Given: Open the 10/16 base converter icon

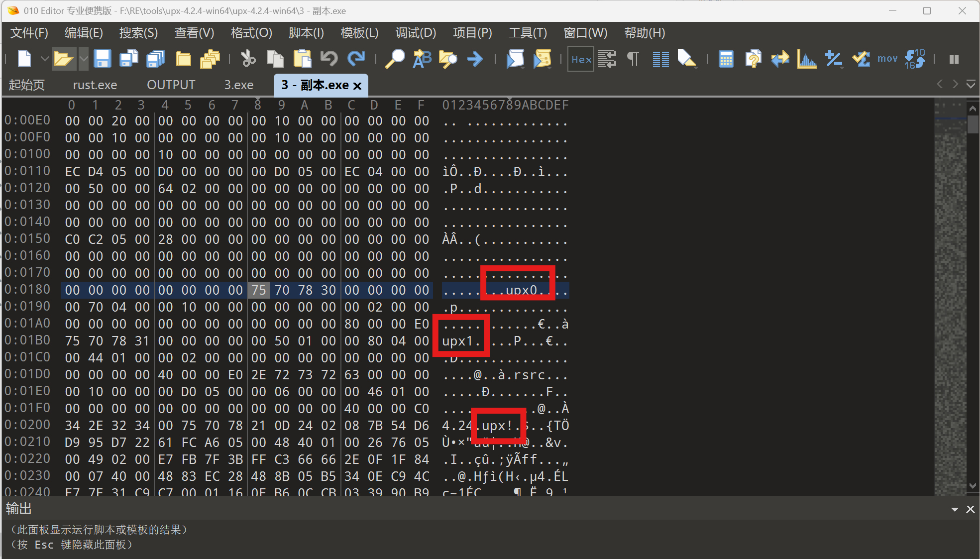Looking at the screenshot, I should [x=916, y=58].
